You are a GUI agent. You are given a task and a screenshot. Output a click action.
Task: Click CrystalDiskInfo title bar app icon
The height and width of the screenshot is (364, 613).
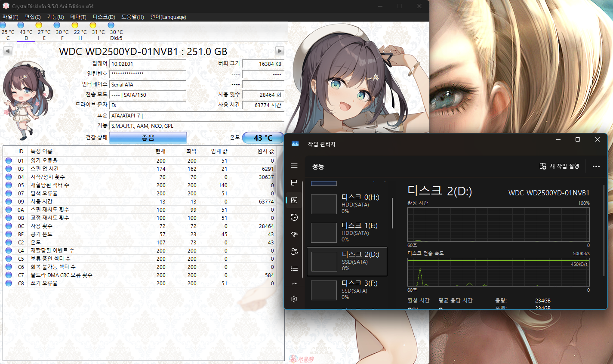pos(6,6)
